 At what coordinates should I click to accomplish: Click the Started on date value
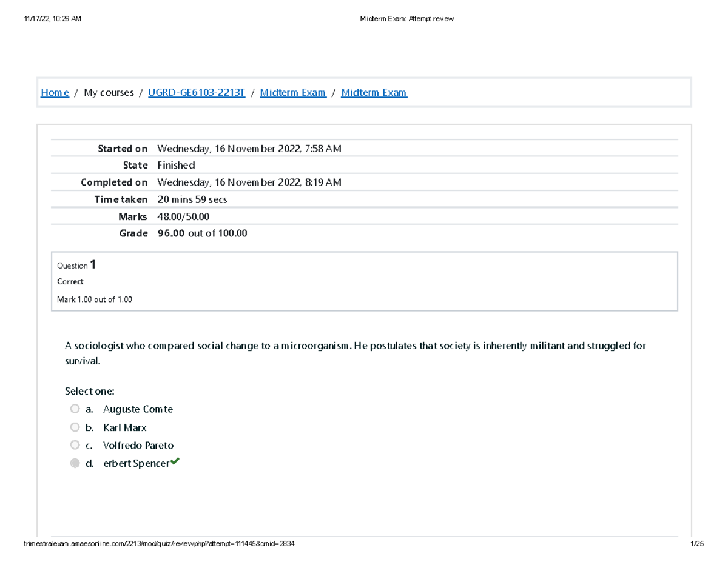[x=249, y=149]
